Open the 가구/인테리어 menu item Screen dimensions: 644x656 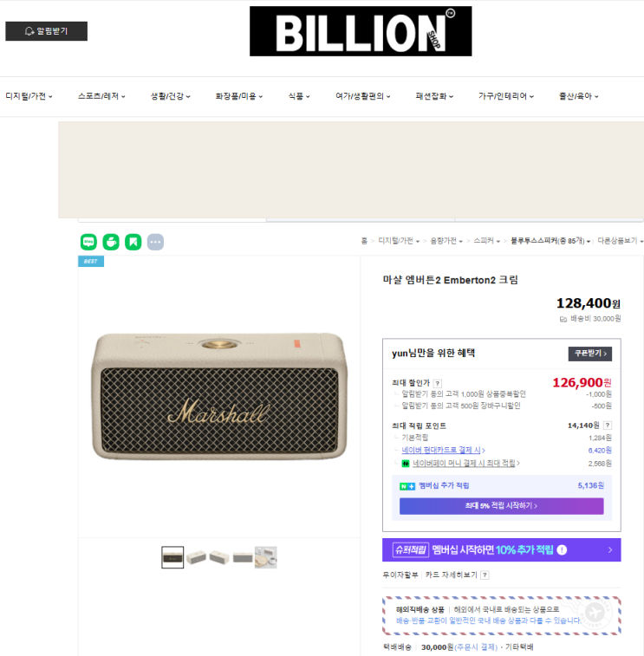(x=506, y=96)
